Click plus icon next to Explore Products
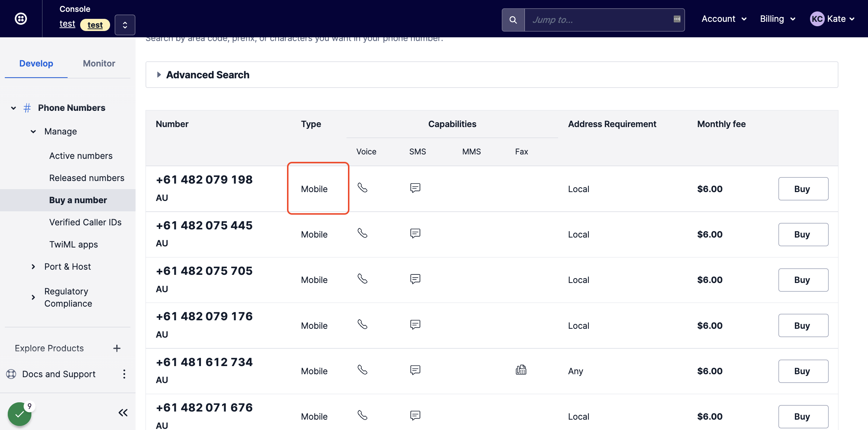The width and height of the screenshot is (868, 430). pos(117,348)
